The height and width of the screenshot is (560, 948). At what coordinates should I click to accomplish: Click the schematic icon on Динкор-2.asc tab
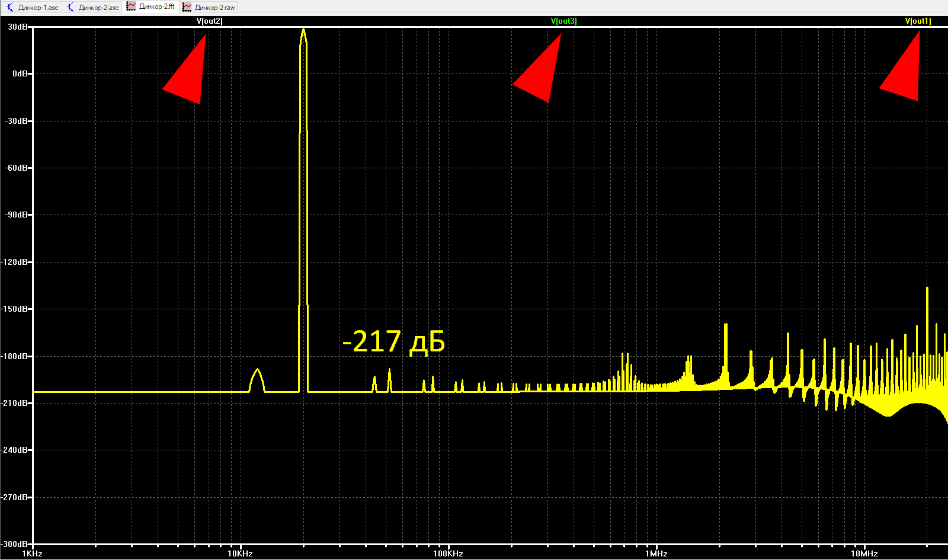coord(71,8)
